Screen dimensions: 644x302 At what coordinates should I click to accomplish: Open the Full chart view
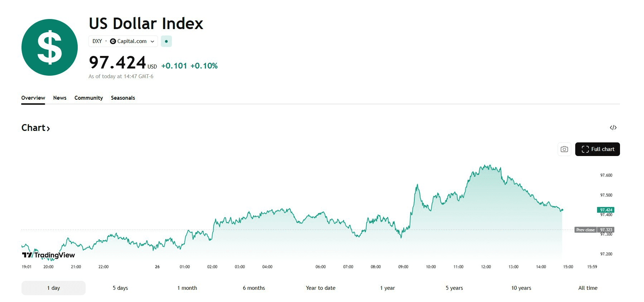[597, 149]
